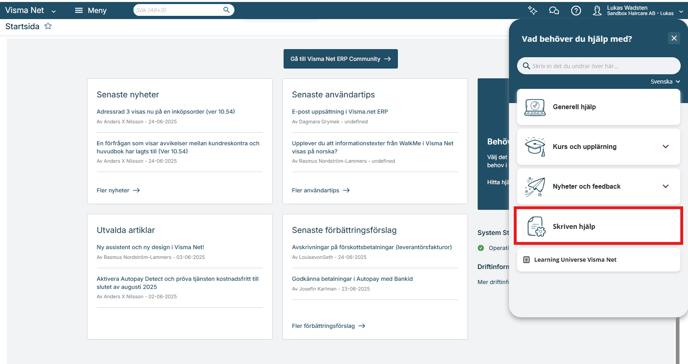The height and width of the screenshot is (364, 688).
Task: Close the help panel
Action: pos(674,38)
